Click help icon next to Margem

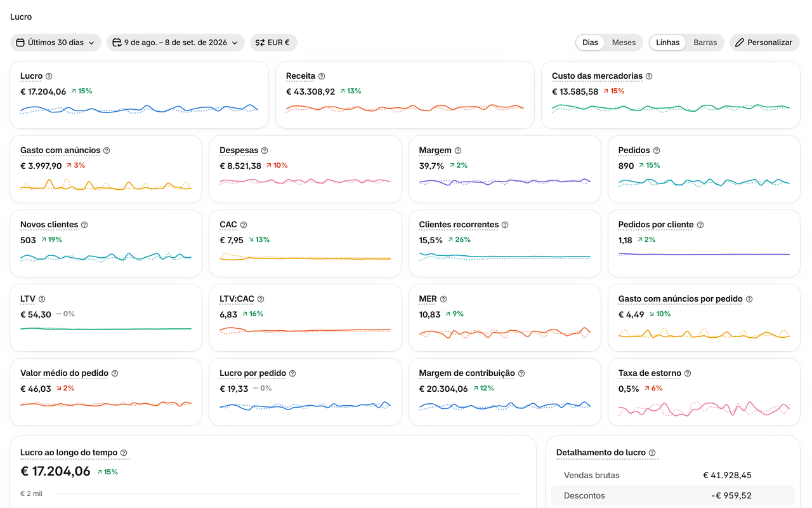tap(458, 150)
